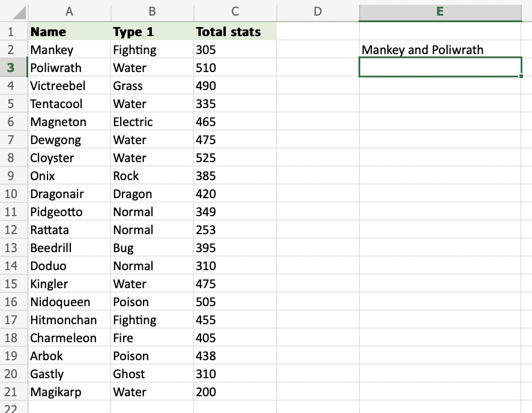The image size is (532, 413).
Task: Select the cell containing 'Magneton'
Action: coord(70,122)
